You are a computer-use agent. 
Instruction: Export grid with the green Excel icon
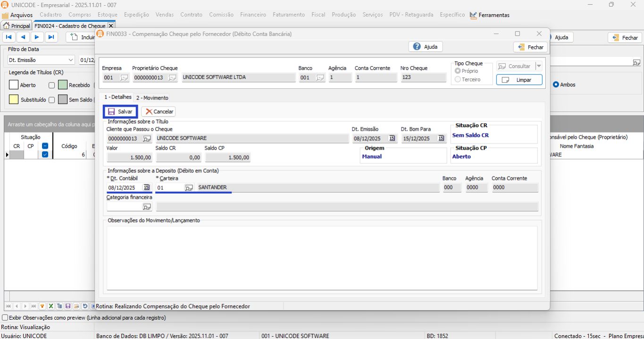click(51, 306)
